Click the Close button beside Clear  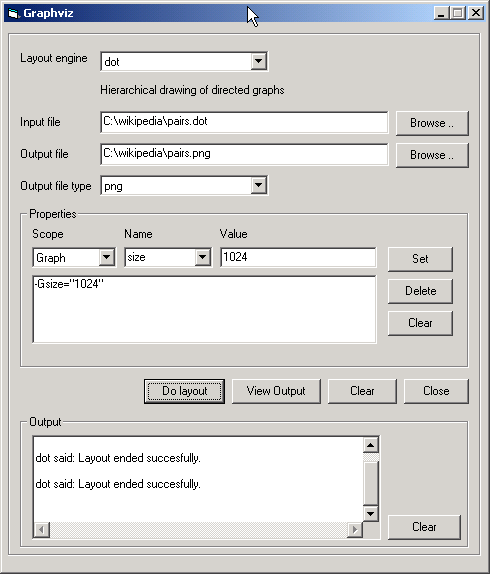click(436, 391)
